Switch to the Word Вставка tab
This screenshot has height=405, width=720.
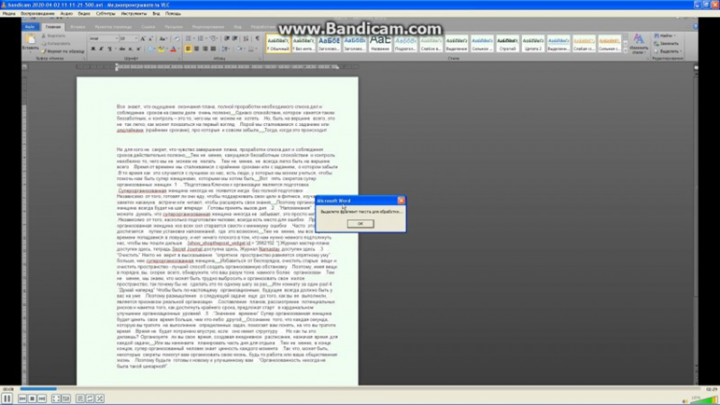tap(78, 27)
